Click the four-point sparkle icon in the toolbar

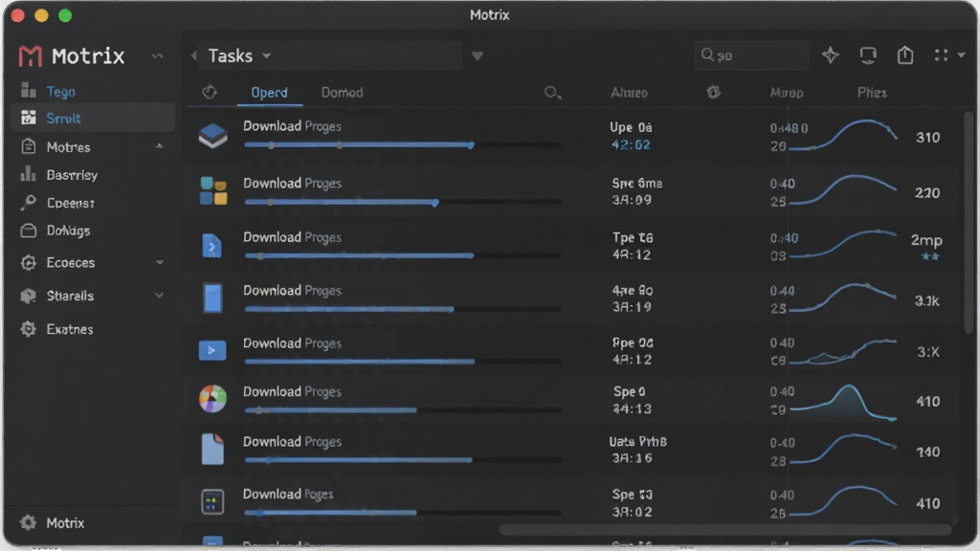point(831,55)
